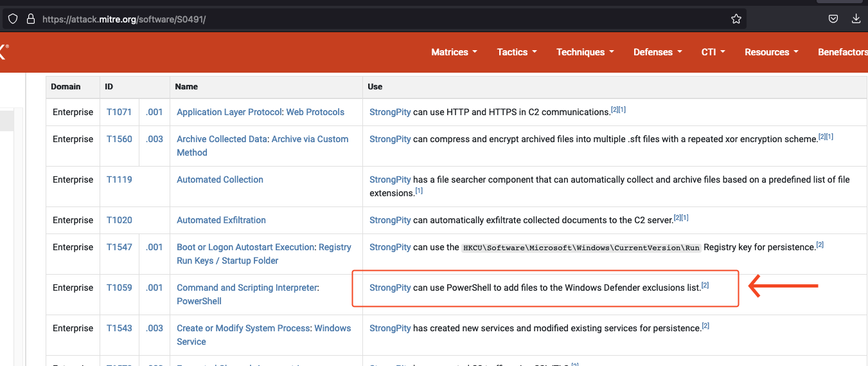This screenshot has width=868, height=366.
Task: Open the Boot or Logon Autostart Execution link
Action: [247, 247]
